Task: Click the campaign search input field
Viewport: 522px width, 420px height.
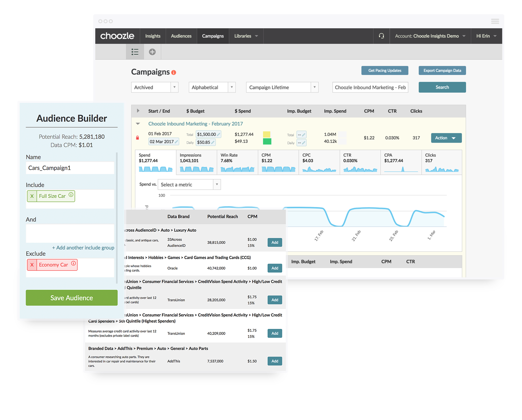Action: click(370, 87)
